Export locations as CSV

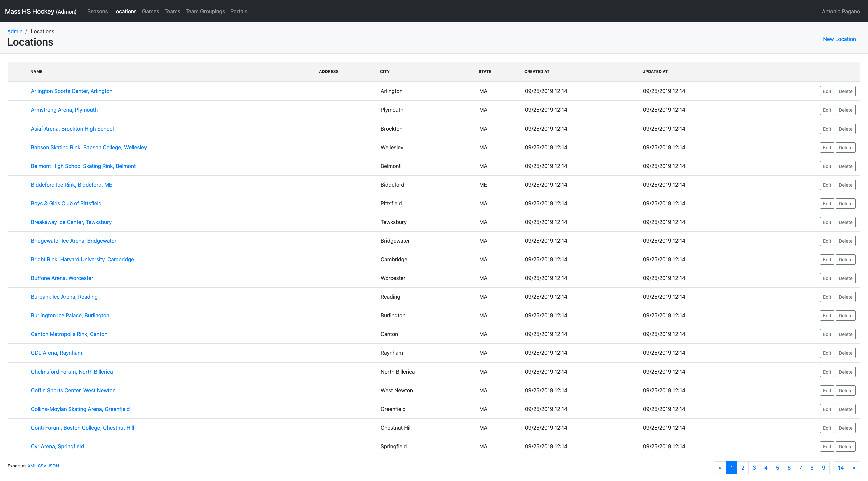42,466
